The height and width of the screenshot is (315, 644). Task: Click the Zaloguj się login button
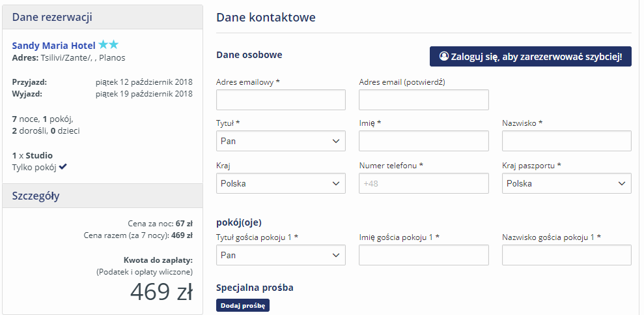coord(531,57)
